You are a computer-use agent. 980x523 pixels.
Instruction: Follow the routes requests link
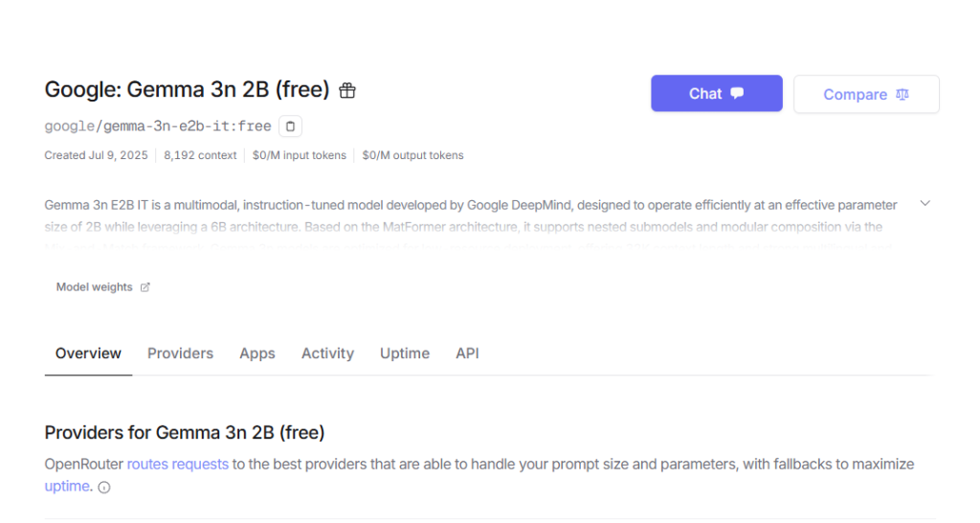(x=177, y=465)
